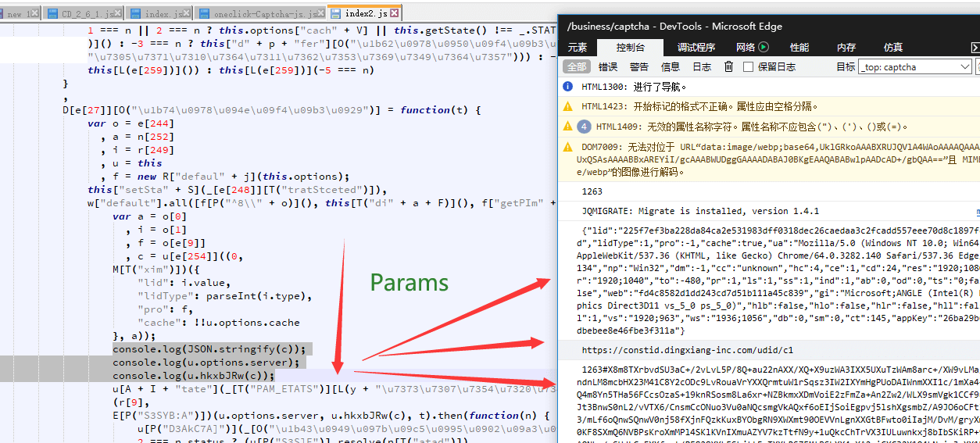The width and height of the screenshot is (980, 443).
Task: Filter console by 日志 (Logs)
Action: 702,67
